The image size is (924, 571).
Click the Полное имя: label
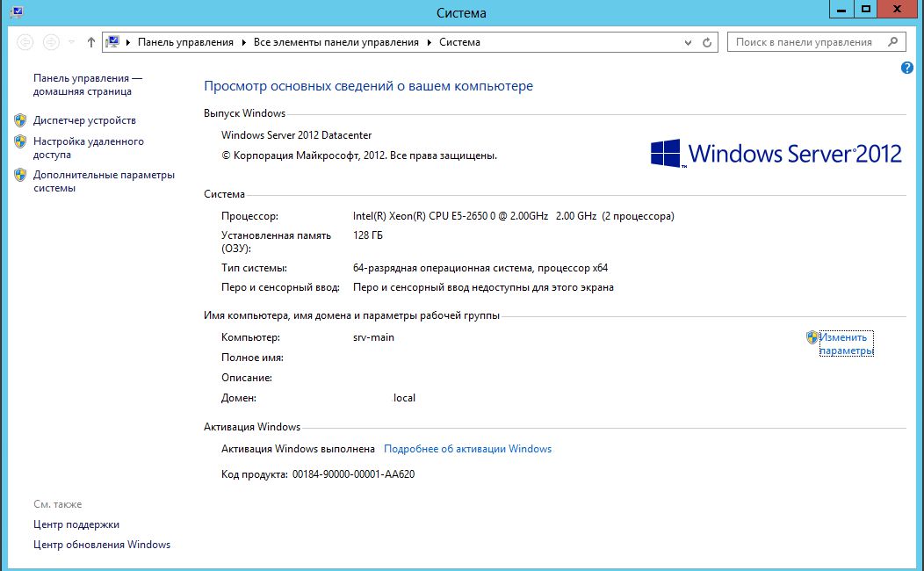[252, 358]
